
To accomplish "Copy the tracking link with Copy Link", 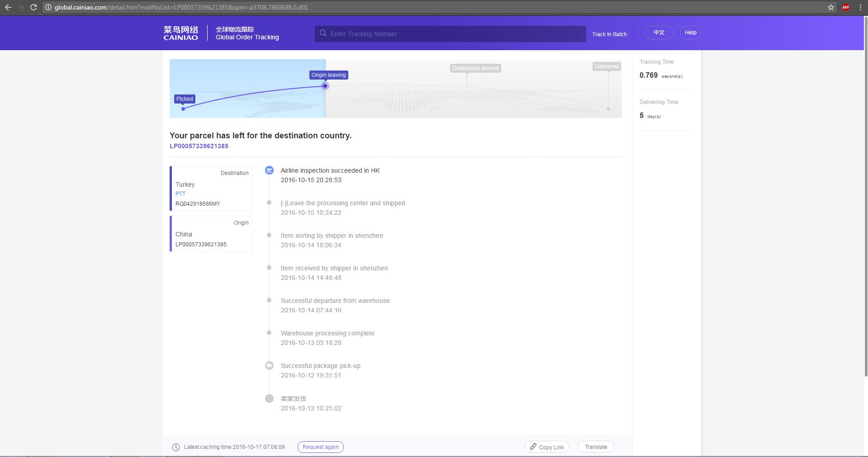I will click(547, 447).
